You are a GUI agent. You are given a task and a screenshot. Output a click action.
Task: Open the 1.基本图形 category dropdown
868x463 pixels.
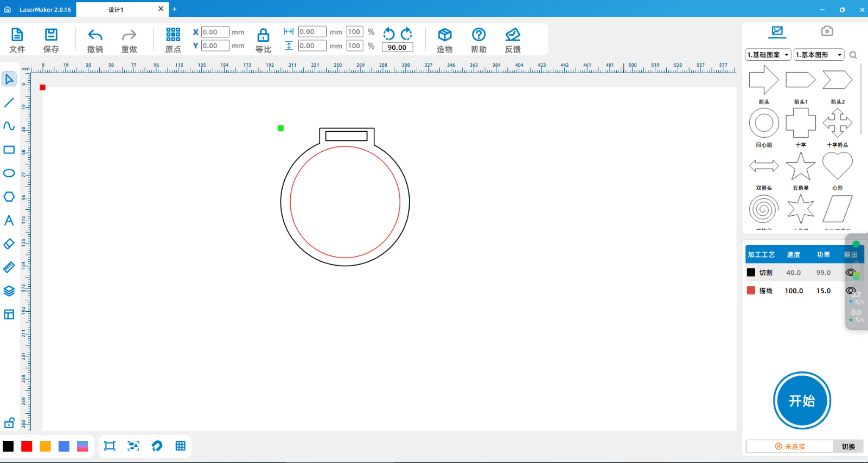pos(819,55)
